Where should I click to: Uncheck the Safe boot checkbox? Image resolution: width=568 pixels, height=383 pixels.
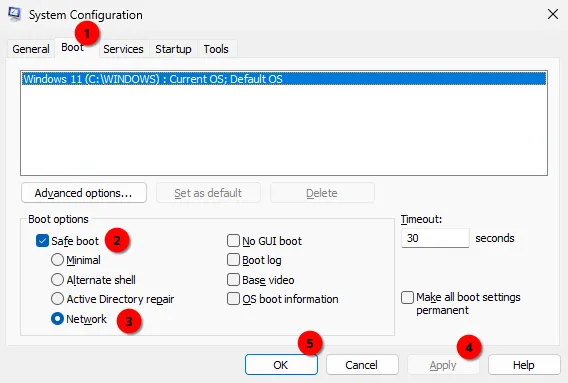coord(42,241)
